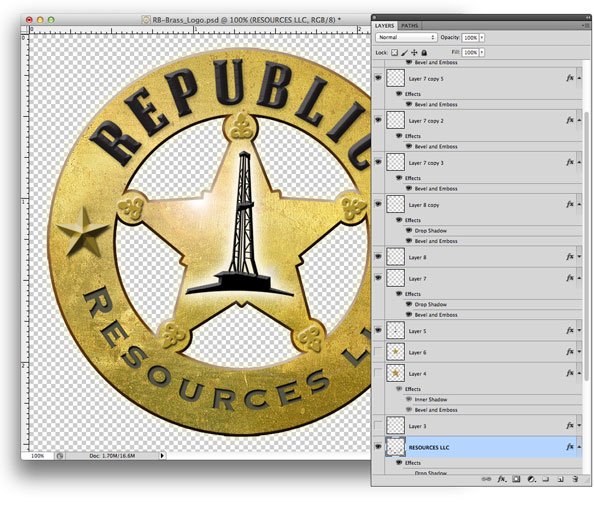Open the status bar info popup arrow
The width and height of the screenshot is (594, 518).
[162, 455]
